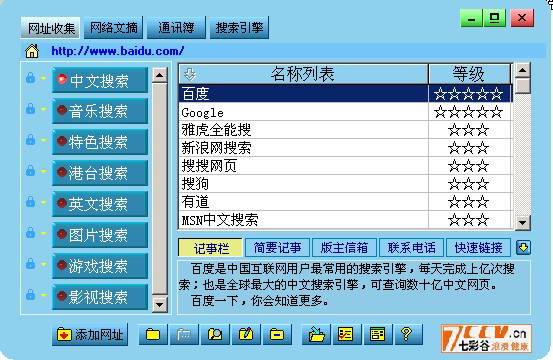Open the 搜索引擎 tab

239,28
